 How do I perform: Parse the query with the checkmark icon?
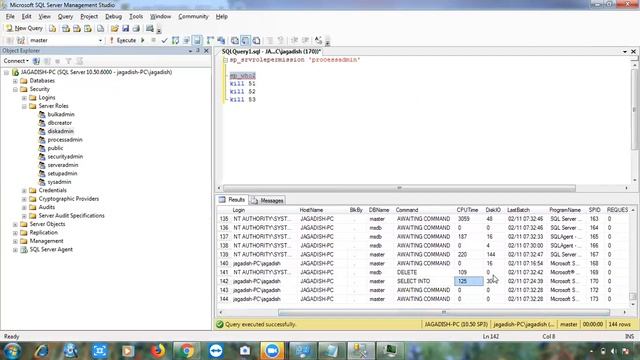point(164,40)
